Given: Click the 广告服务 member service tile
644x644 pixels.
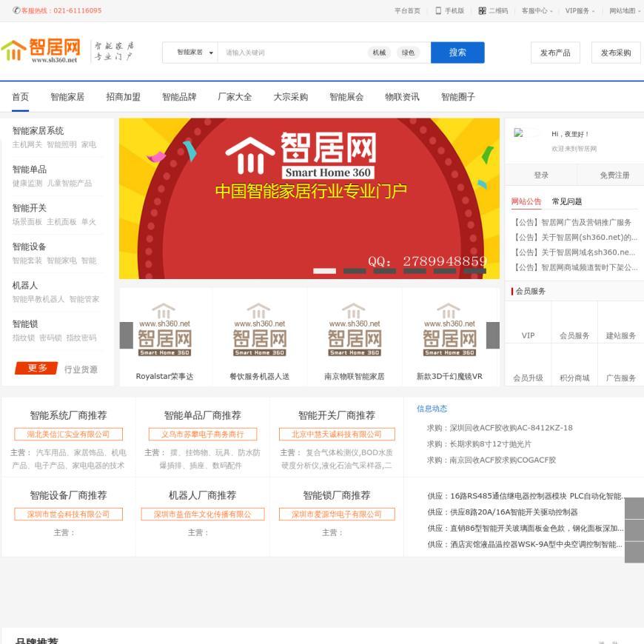Looking at the screenshot, I should point(620,366).
